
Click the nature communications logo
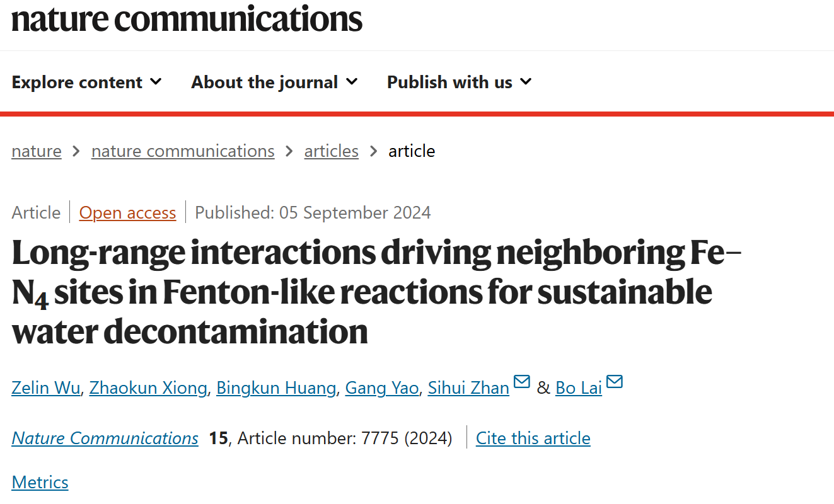point(187,18)
